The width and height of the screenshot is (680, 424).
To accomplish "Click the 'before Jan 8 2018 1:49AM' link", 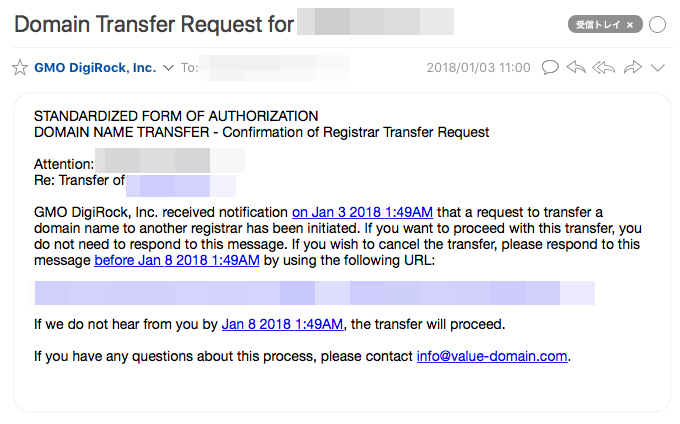I will point(177,260).
